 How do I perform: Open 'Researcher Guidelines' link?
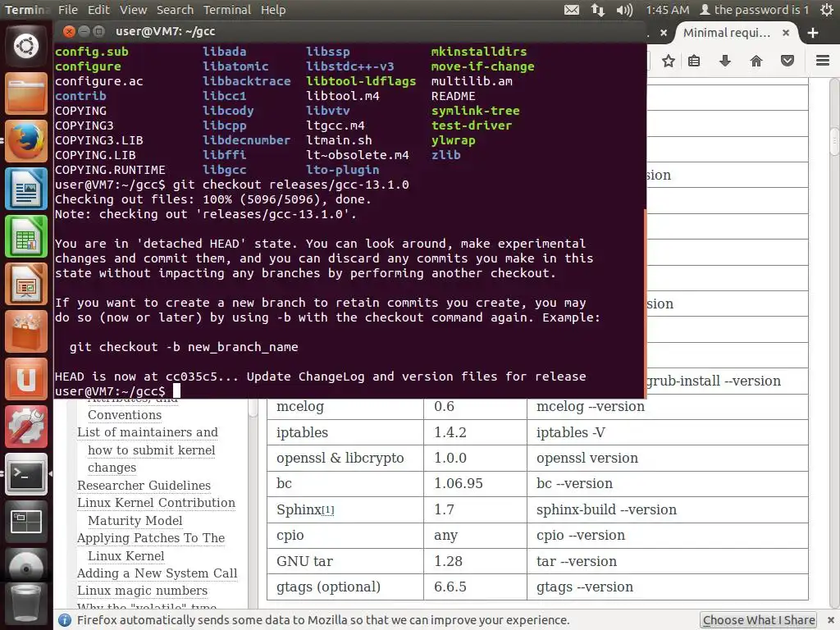pos(144,486)
